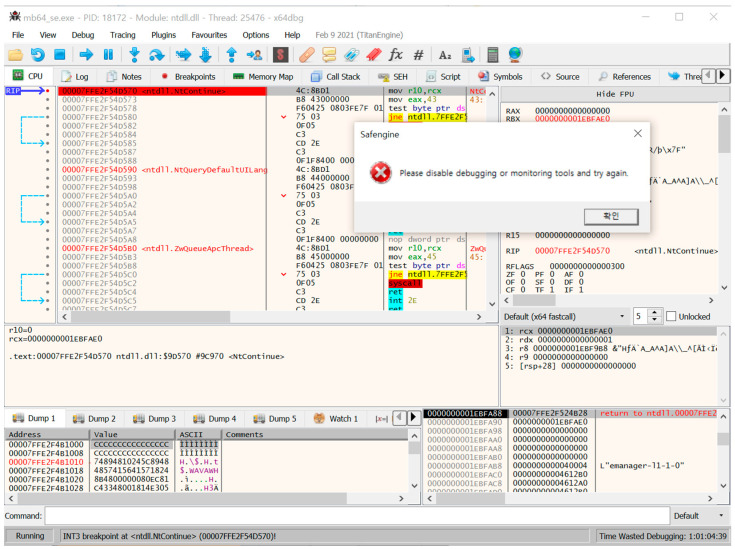Stop debugging with the blue square icon
735x549 pixels.
[x=60, y=55]
